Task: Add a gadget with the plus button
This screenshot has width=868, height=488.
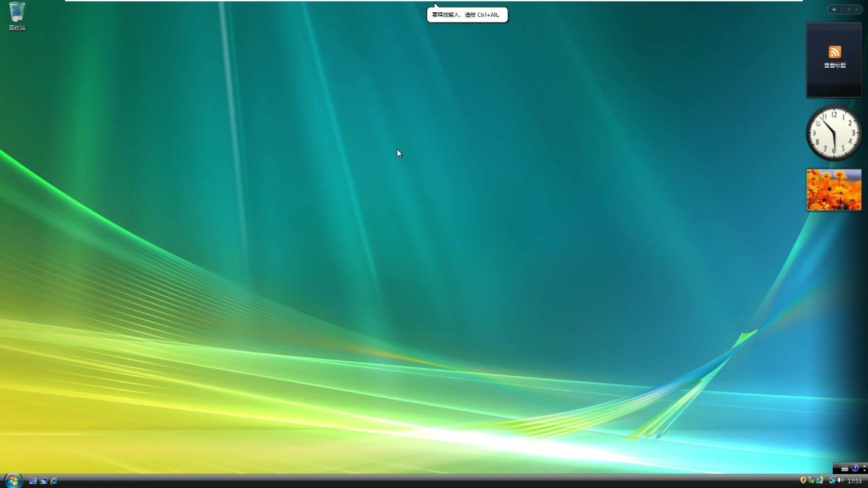Action: 834,9
